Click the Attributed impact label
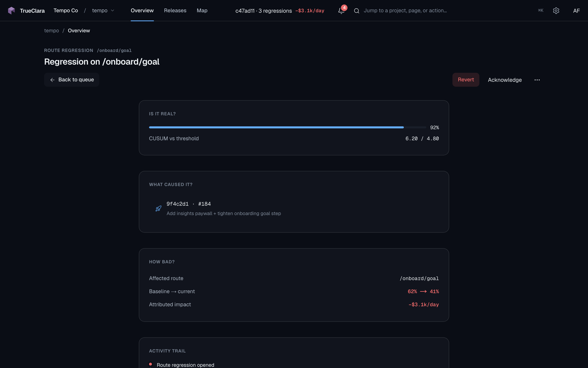The height and width of the screenshot is (368, 588). [x=170, y=305]
